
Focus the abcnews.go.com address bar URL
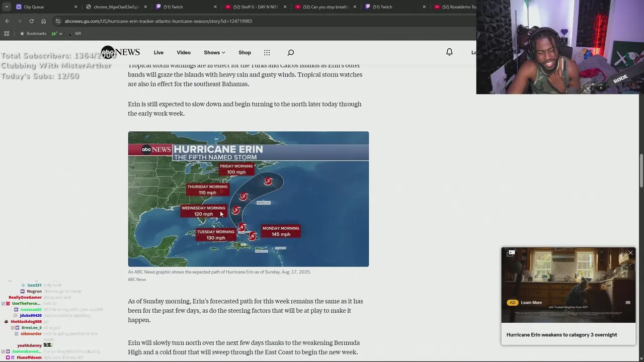tap(158, 21)
